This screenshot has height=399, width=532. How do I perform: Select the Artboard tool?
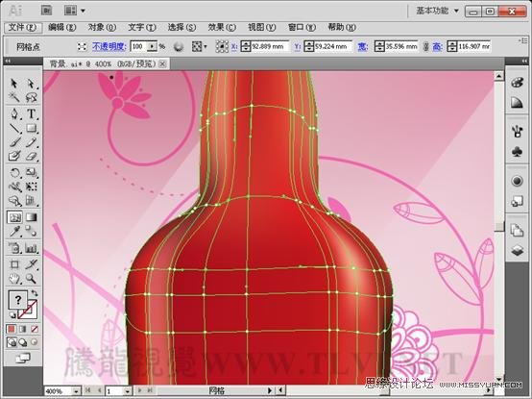point(13,264)
